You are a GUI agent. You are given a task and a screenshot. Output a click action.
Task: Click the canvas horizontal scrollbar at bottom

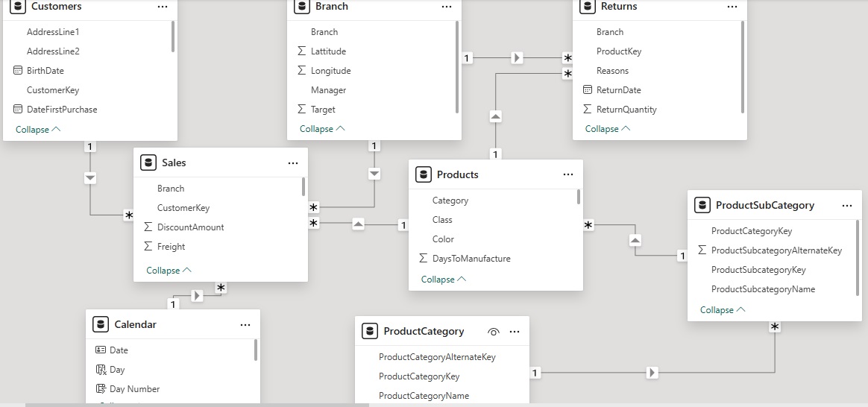[x=197, y=405]
